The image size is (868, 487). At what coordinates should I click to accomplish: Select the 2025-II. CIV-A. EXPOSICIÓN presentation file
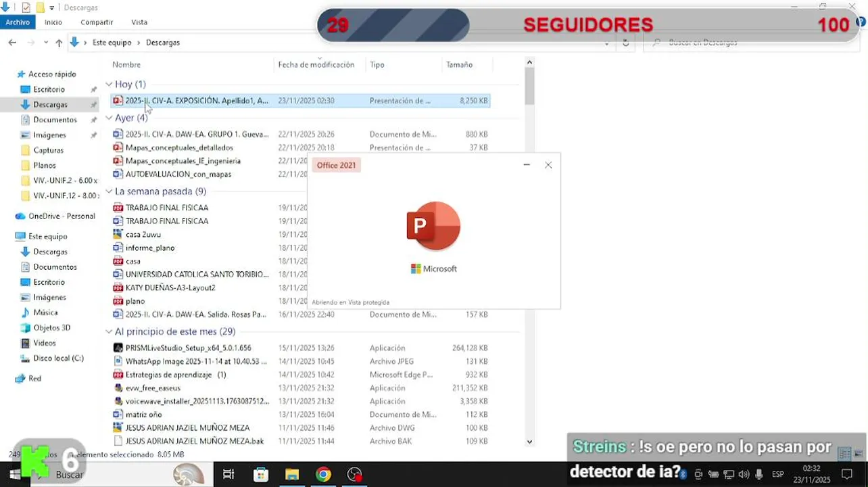(x=300, y=101)
